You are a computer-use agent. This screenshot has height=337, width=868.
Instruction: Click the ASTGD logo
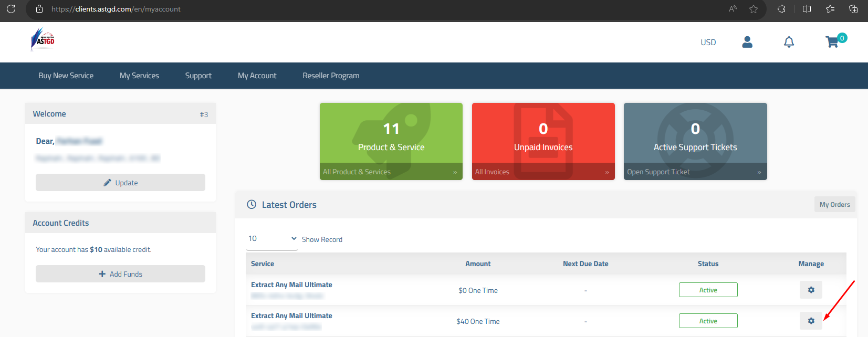[x=43, y=39]
